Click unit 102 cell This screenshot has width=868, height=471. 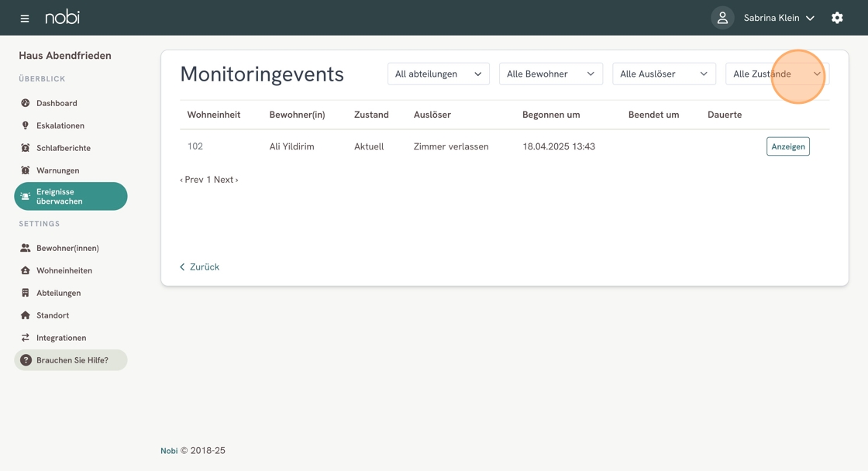(x=195, y=146)
